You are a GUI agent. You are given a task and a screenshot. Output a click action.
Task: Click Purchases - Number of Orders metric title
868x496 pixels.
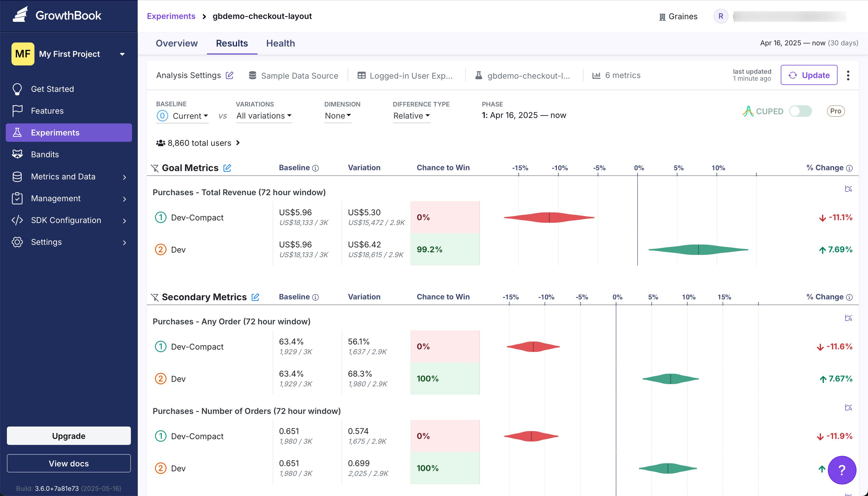pos(247,411)
